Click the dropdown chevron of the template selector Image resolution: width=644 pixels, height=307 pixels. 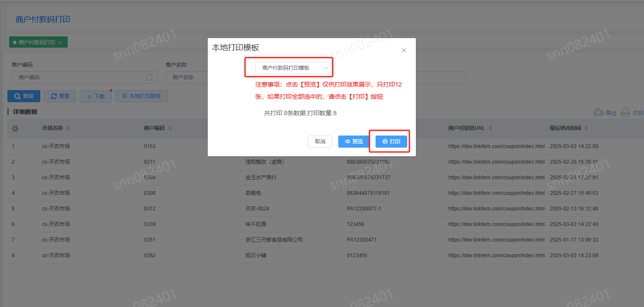[x=326, y=68]
